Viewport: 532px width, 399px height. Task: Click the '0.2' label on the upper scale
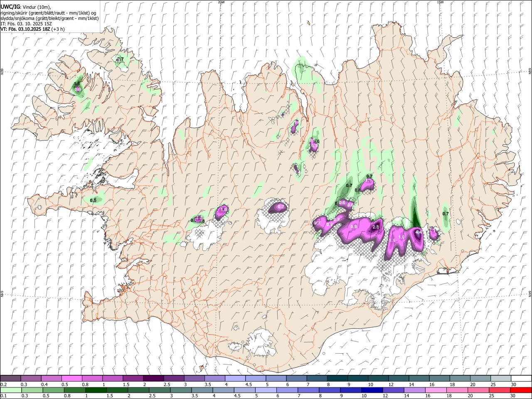pos(3,384)
